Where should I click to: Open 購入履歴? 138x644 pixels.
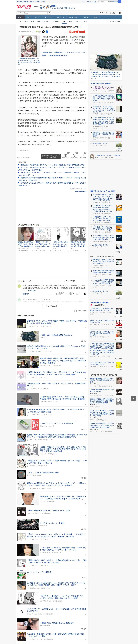pos(112,13)
